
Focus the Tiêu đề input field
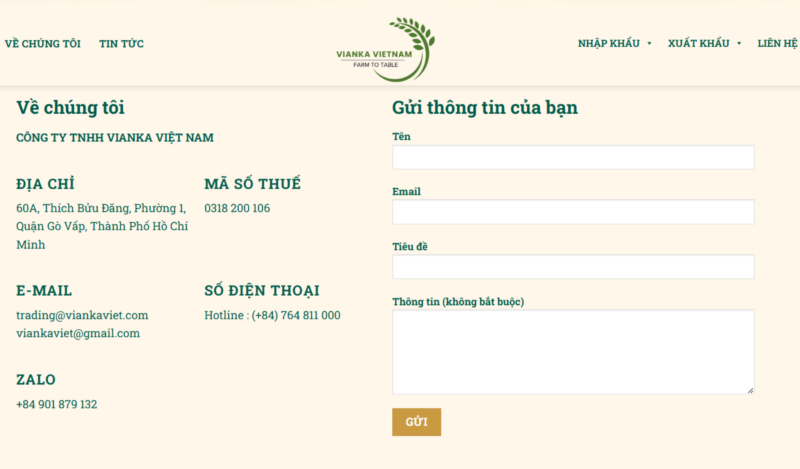click(573, 267)
